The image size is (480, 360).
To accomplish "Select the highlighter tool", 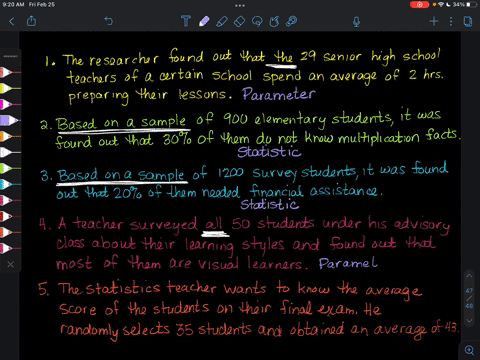I will [x=222, y=22].
